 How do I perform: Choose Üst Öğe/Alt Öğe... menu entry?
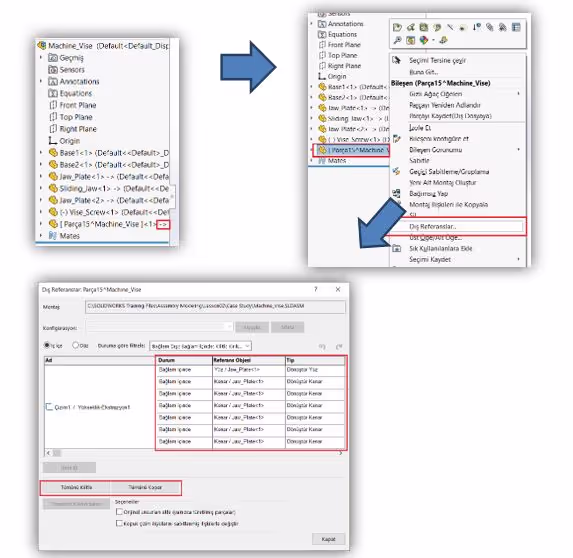(x=457, y=238)
